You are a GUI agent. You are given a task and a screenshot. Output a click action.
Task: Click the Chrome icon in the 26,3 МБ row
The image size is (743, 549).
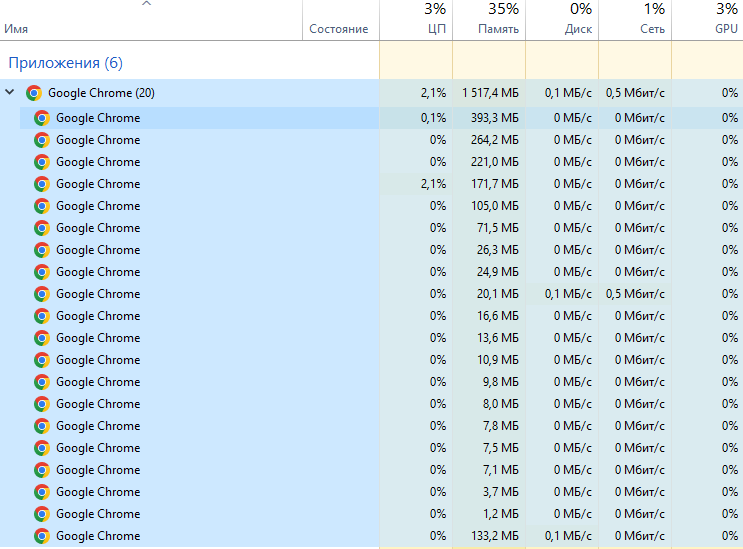(42, 250)
